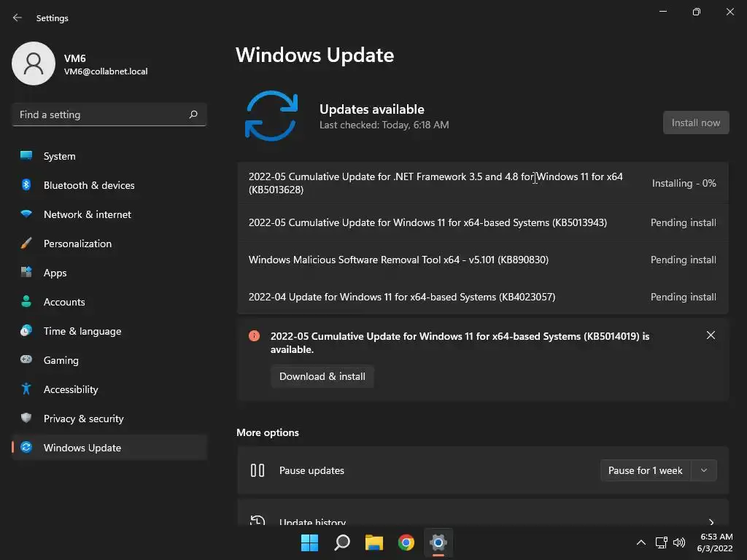Screen dimensions: 747x560
Task: Click the Installing - 0% status text
Action: pos(684,183)
